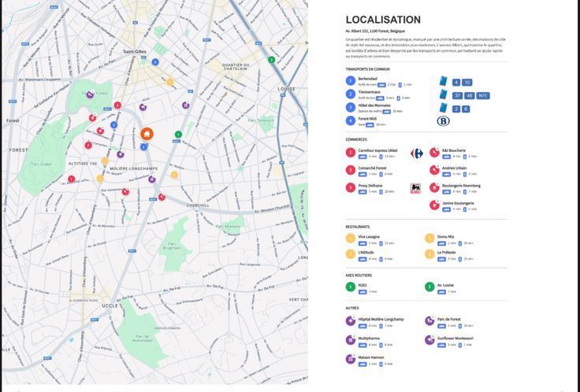Image resolution: width=580 pixels, height=392 pixels.
Task: Click the red icon beside Boulangerie Alsemberg
Action: click(x=434, y=188)
